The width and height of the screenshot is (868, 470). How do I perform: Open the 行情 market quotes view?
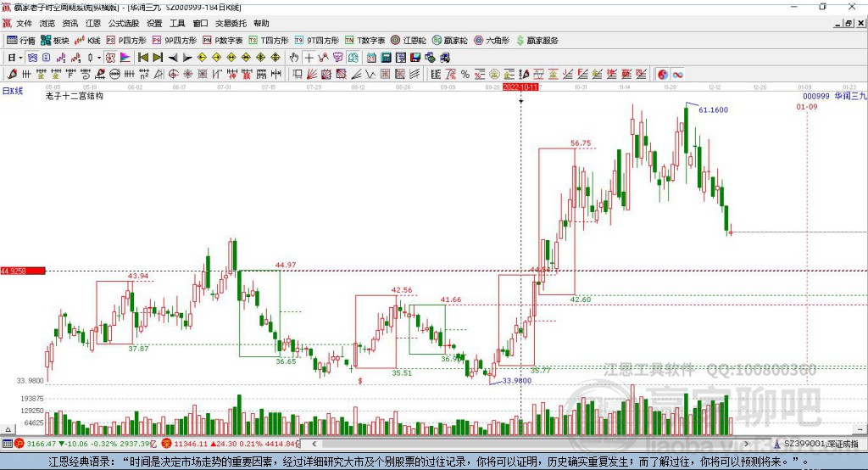click(x=21, y=41)
